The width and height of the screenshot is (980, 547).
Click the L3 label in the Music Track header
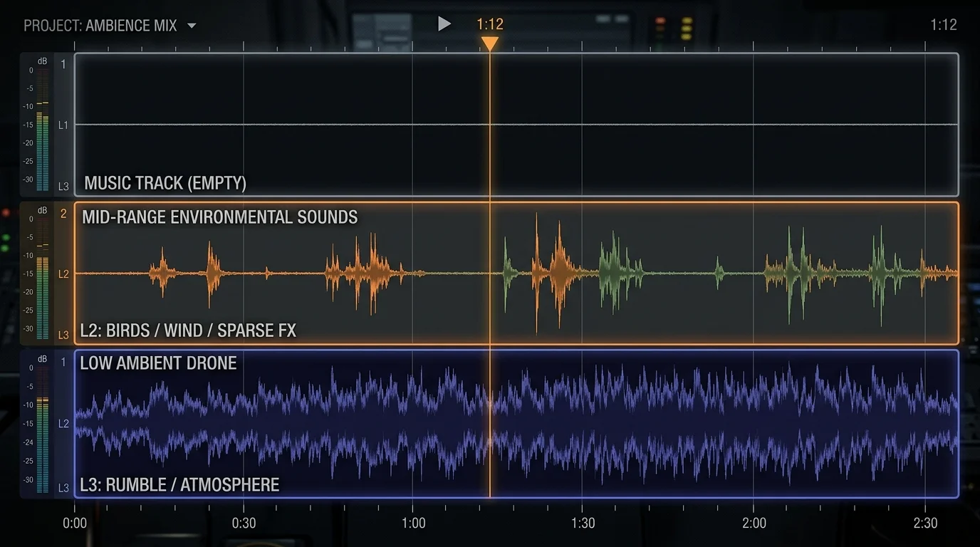63,187
